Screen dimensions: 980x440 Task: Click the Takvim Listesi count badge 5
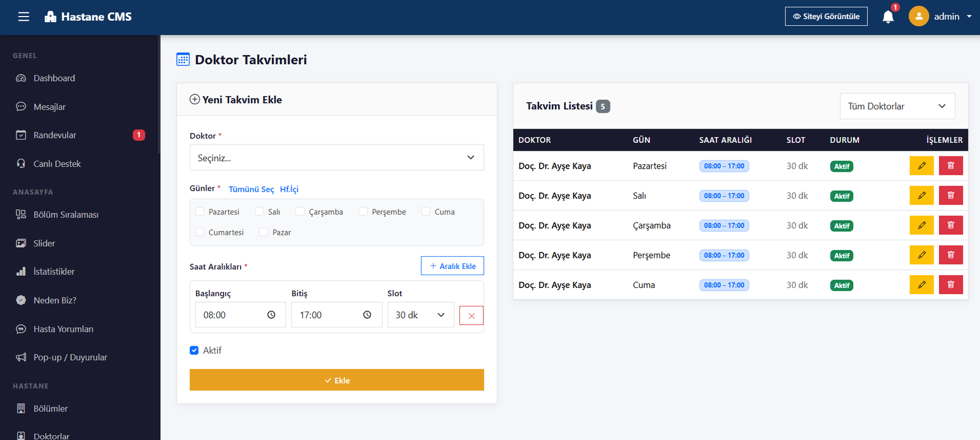point(603,106)
